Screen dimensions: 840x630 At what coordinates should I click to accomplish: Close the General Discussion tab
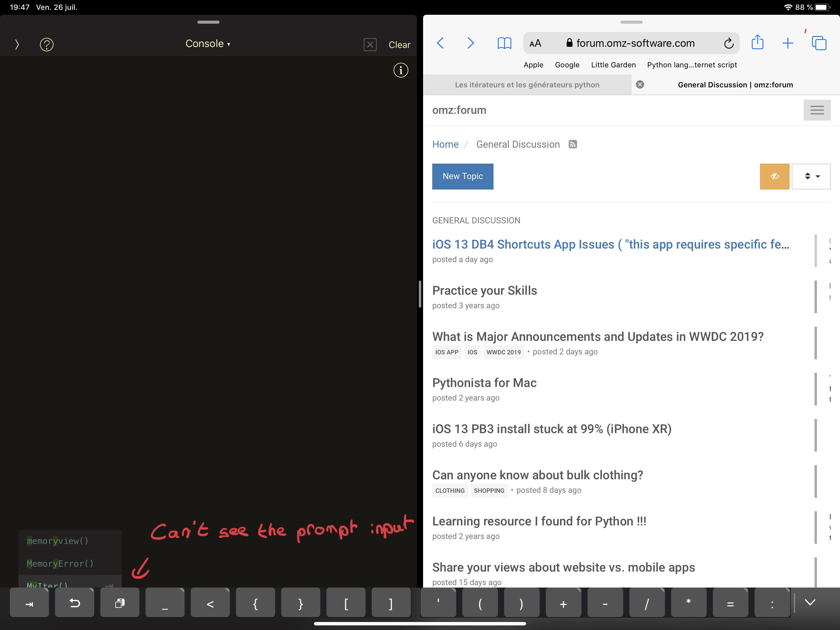[640, 85]
